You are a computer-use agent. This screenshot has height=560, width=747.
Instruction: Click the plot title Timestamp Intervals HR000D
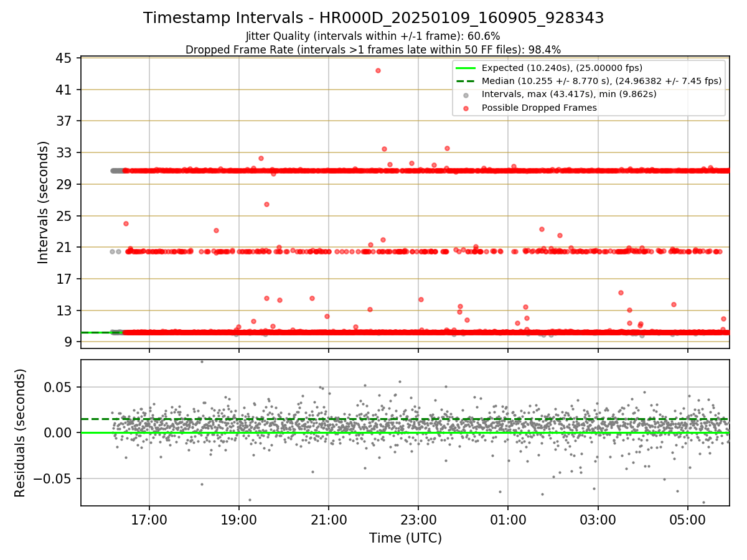(374, 18)
